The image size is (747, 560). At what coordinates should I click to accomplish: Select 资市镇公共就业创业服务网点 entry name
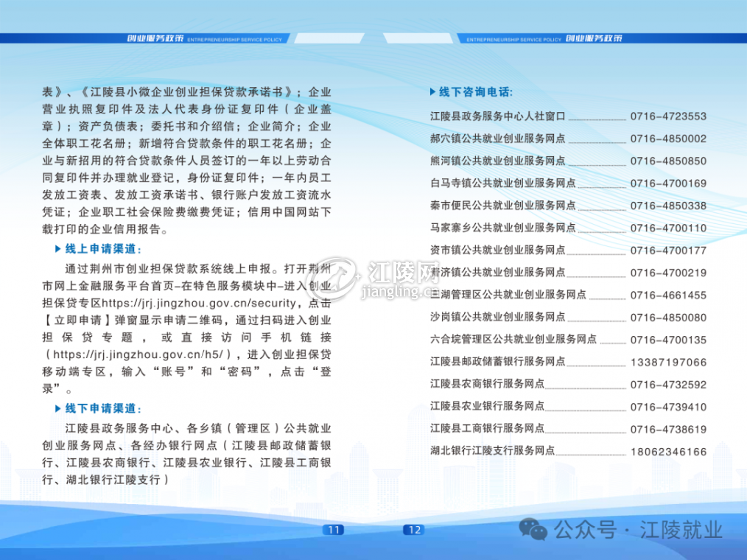[x=497, y=251]
